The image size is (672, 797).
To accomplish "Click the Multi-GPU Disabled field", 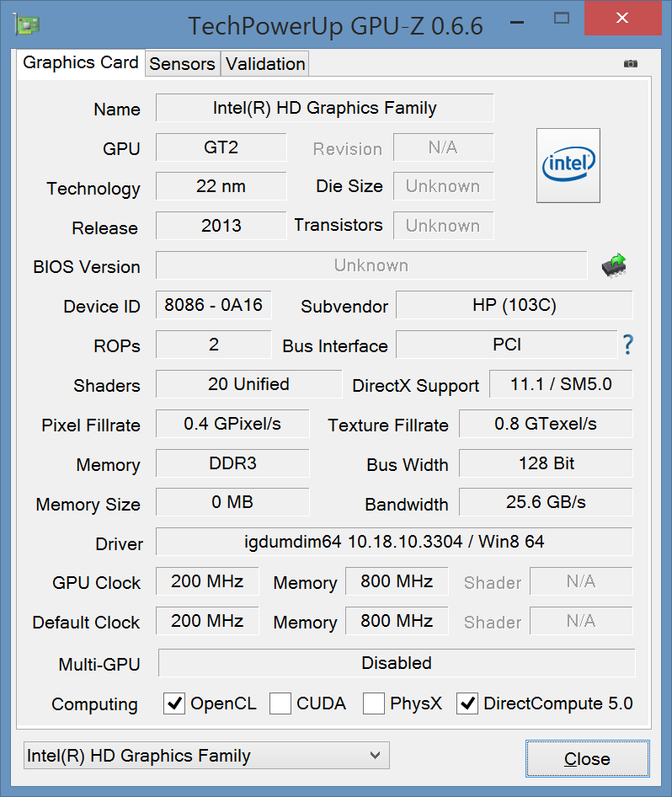I will click(x=396, y=663).
